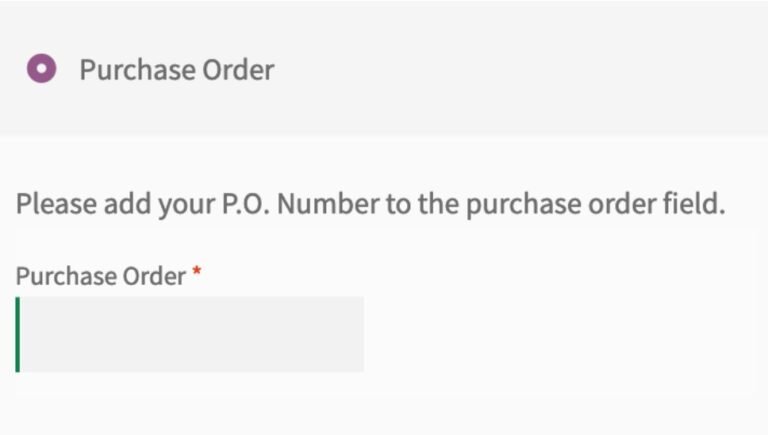Click the P.O. Number instruction text
Image resolution: width=768 pixels, height=435 pixels.
click(x=370, y=204)
